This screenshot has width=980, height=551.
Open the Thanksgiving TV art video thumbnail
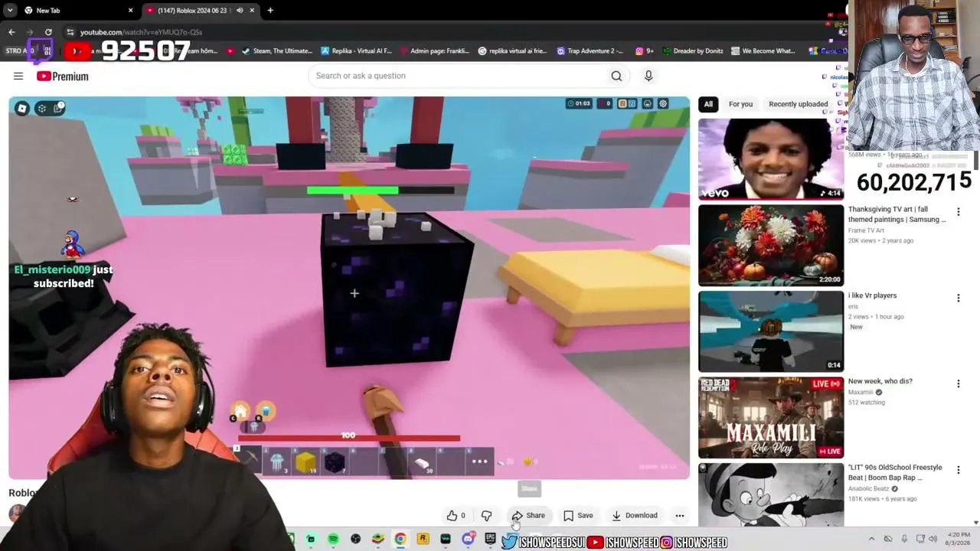coord(771,245)
